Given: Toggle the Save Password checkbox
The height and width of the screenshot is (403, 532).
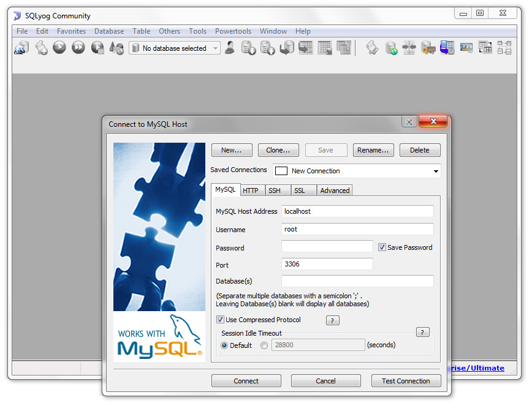Looking at the screenshot, I should (x=382, y=247).
